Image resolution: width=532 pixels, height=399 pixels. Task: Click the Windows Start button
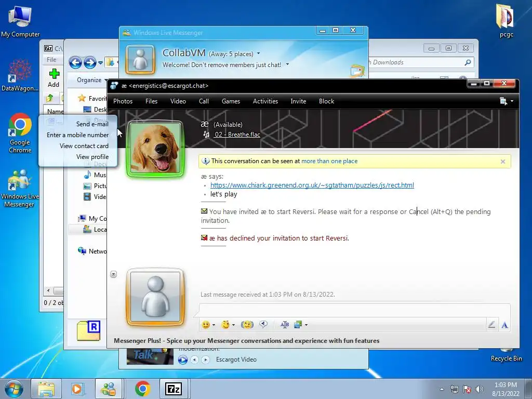pyautogui.click(x=14, y=389)
